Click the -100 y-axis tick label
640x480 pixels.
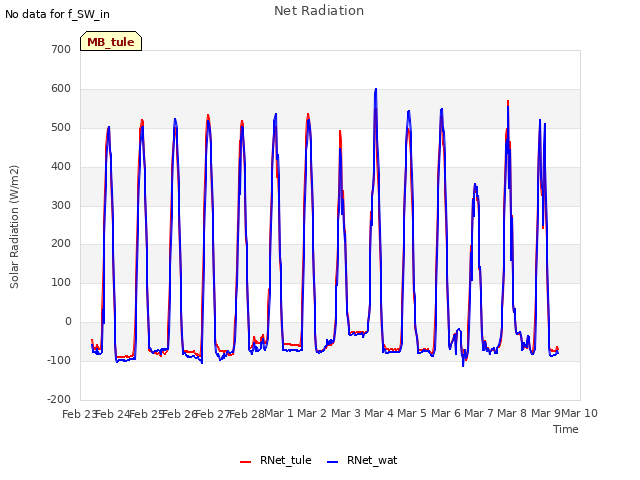(x=59, y=360)
